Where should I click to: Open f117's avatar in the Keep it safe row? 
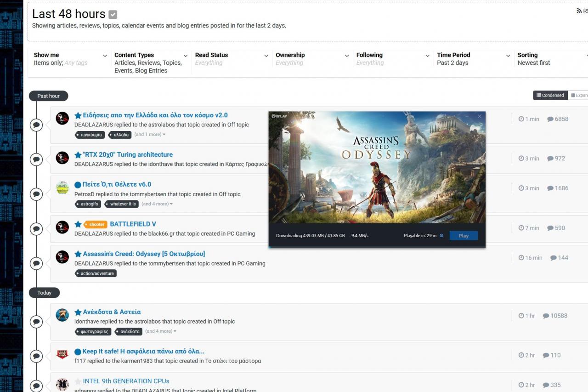point(62,354)
